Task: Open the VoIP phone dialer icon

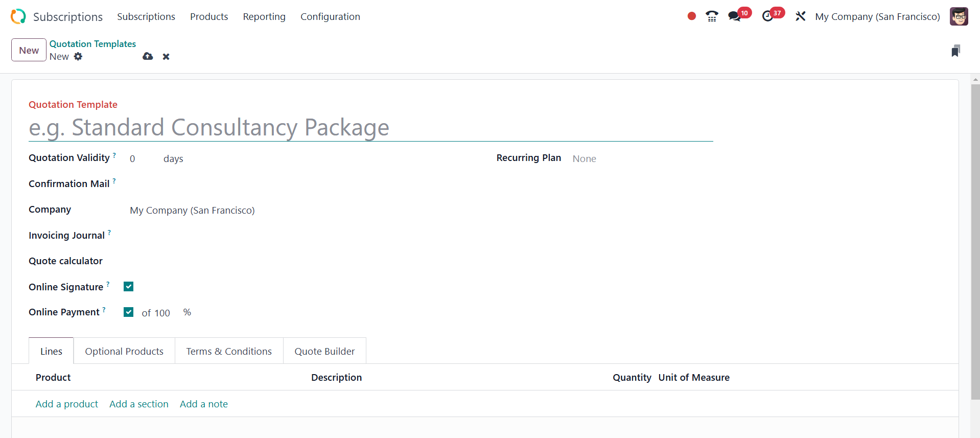Action: [x=712, y=16]
